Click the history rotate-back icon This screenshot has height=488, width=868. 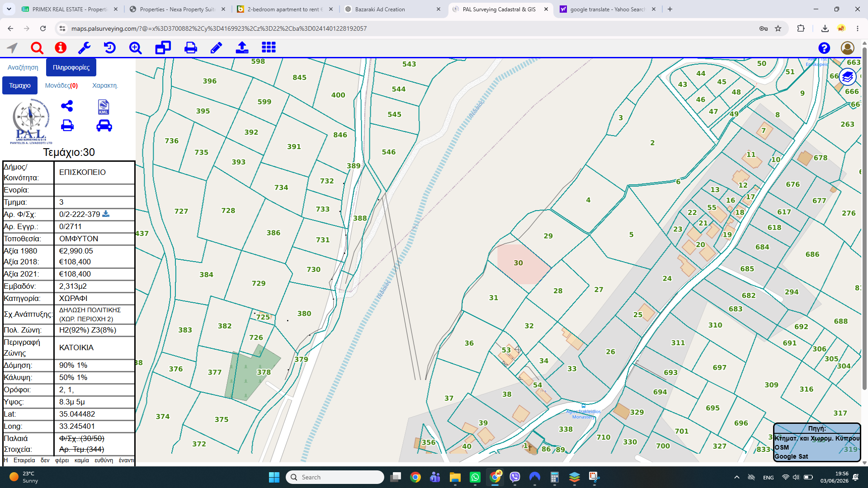tap(109, 47)
